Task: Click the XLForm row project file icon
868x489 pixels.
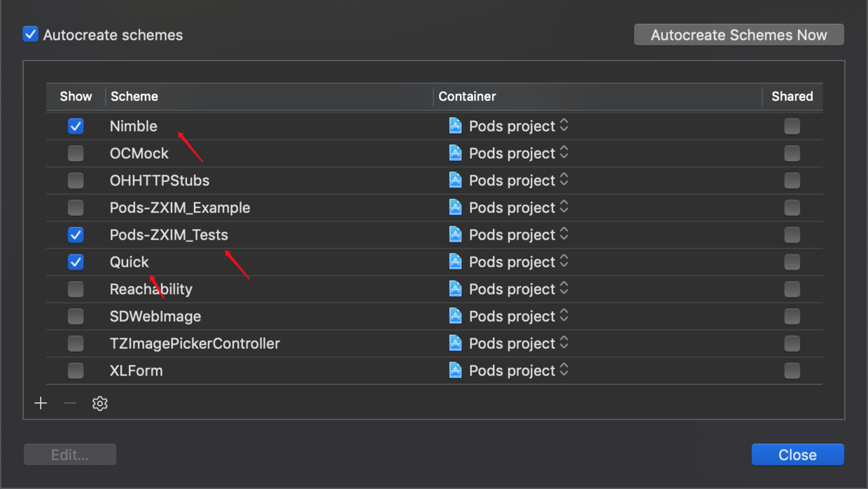Action: pos(455,371)
